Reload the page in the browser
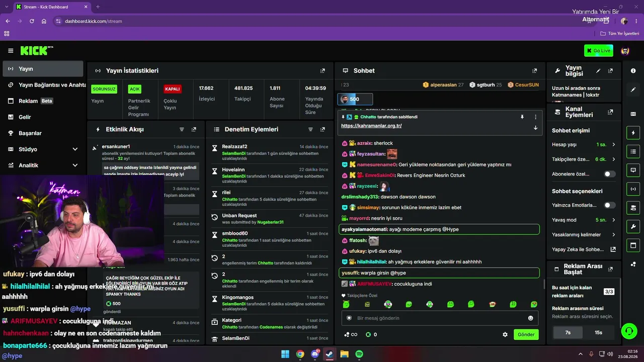 (x=32, y=21)
